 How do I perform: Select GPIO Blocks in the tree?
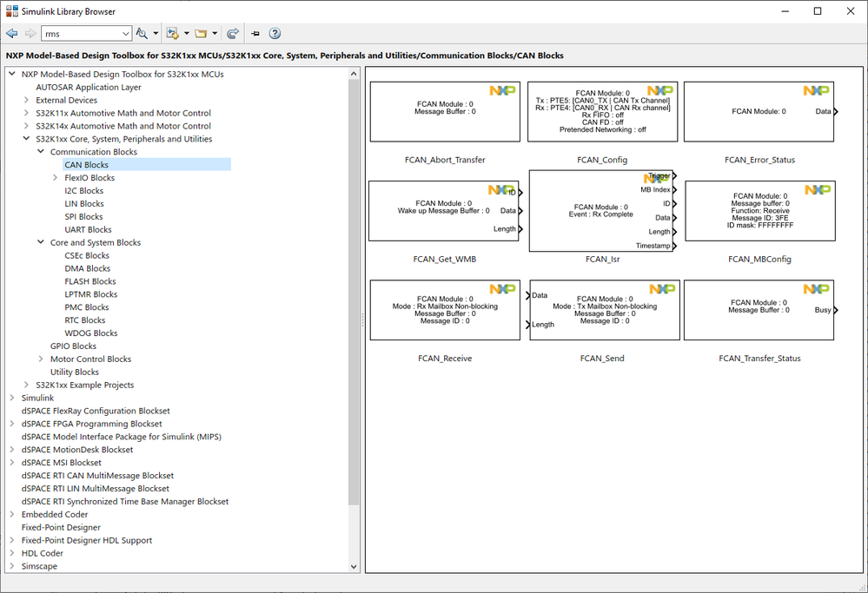pyautogui.click(x=73, y=346)
